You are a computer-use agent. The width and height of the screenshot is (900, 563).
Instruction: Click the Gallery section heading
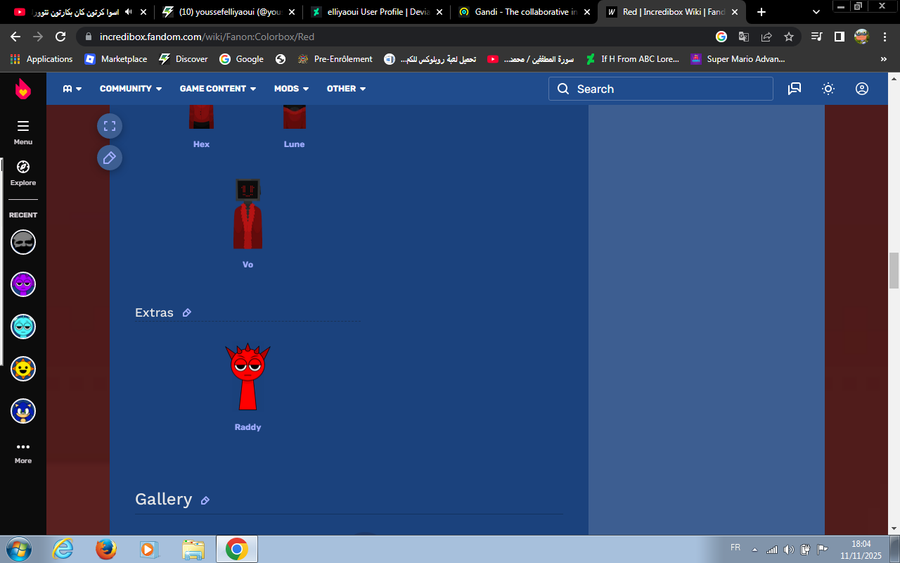[x=164, y=499]
